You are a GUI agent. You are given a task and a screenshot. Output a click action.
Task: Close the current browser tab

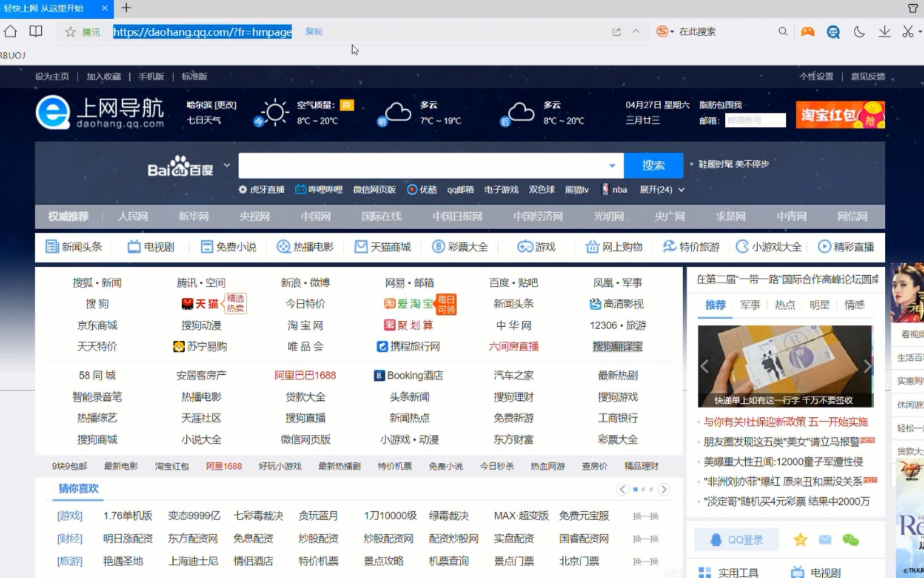coord(105,8)
